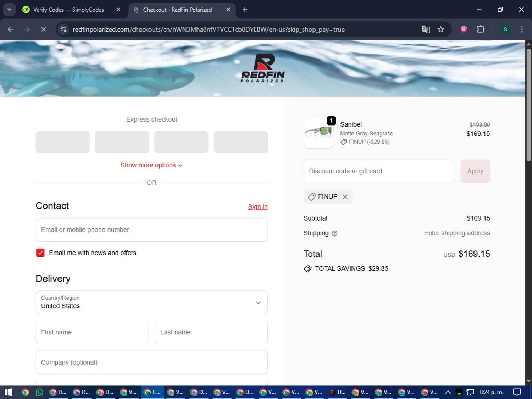Click the crossed-out price $199.00
This screenshot has width=532, height=399.
480,125
